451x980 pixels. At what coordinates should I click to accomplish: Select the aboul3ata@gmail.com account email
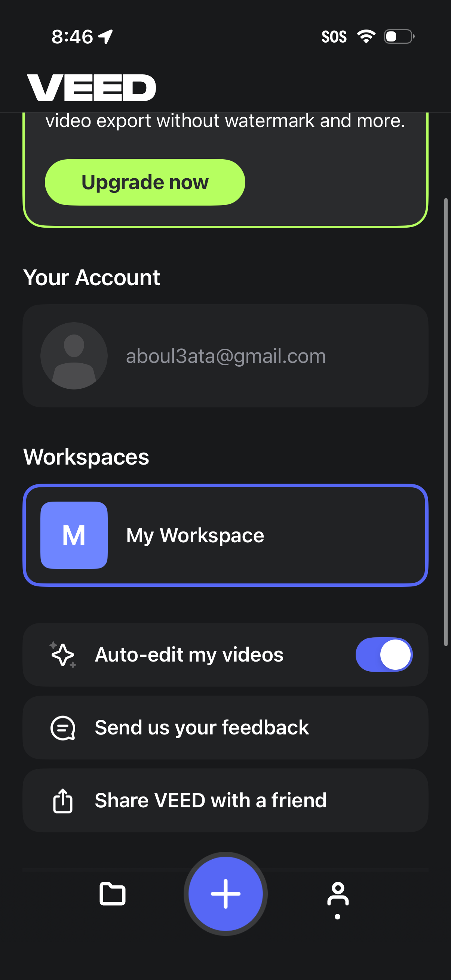point(226,356)
